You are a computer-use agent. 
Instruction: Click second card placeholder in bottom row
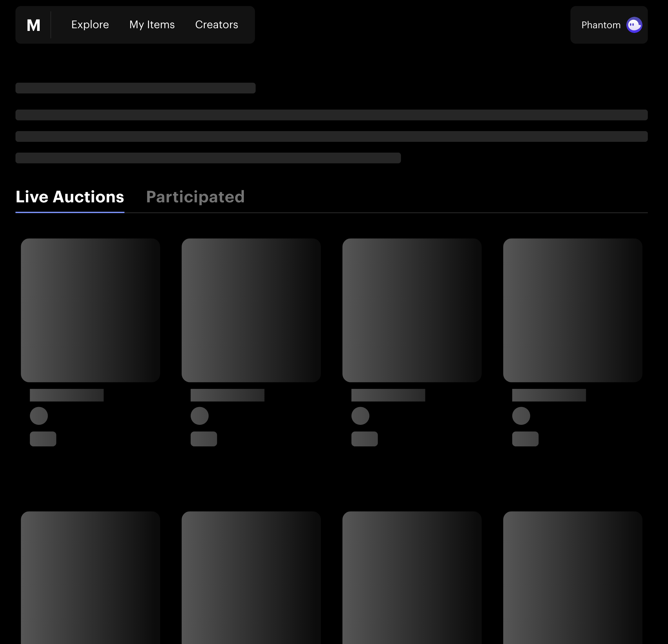pyautogui.click(x=251, y=579)
